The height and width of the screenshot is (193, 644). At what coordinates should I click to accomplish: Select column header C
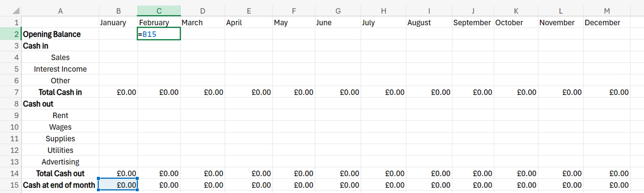pos(159,11)
